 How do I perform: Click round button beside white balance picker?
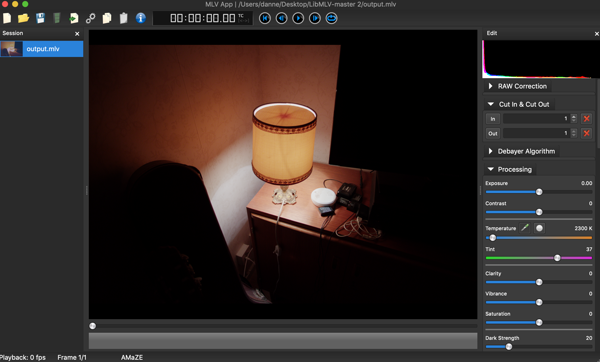click(x=539, y=228)
